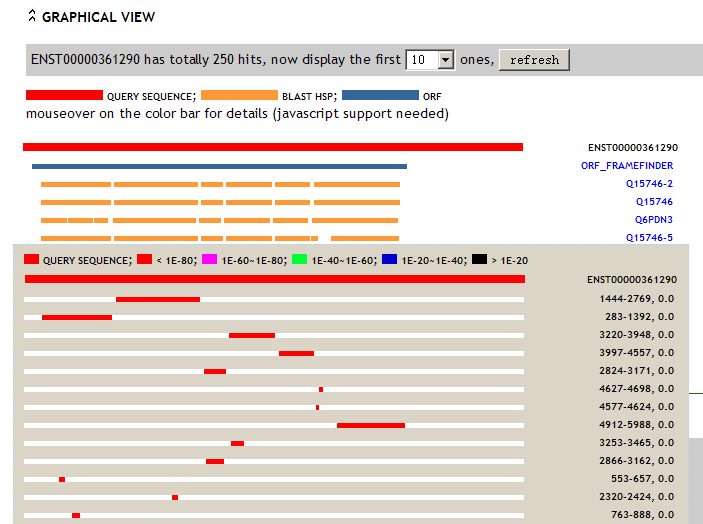Click the orange BLAST HSP legend swatch
The height and width of the screenshot is (524, 703).
239,95
